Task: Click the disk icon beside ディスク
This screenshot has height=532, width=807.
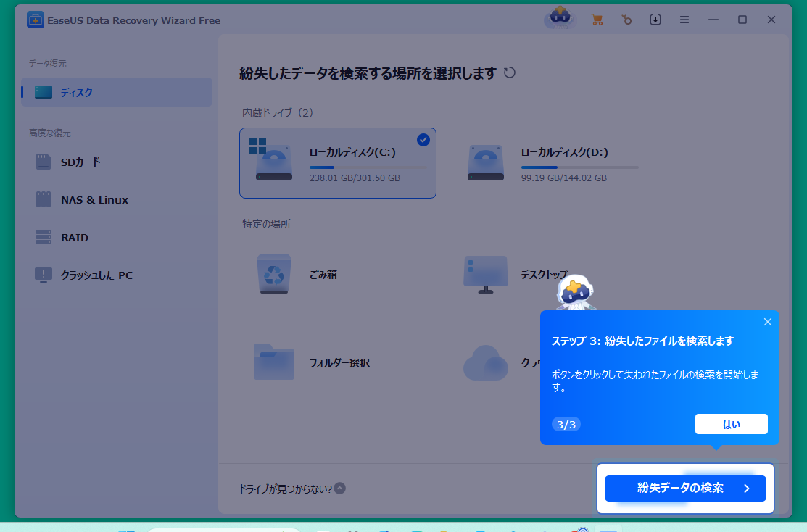Action: pos(44,92)
